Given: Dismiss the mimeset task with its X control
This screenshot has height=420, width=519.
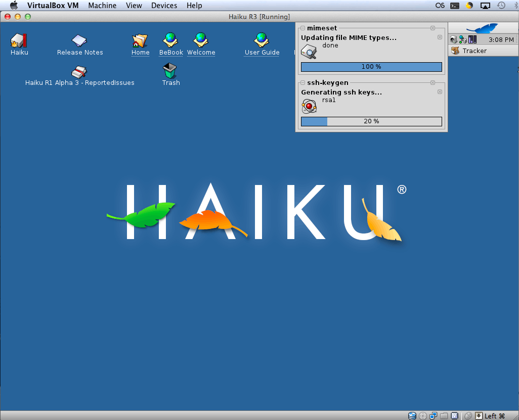Looking at the screenshot, I should pos(440,37).
